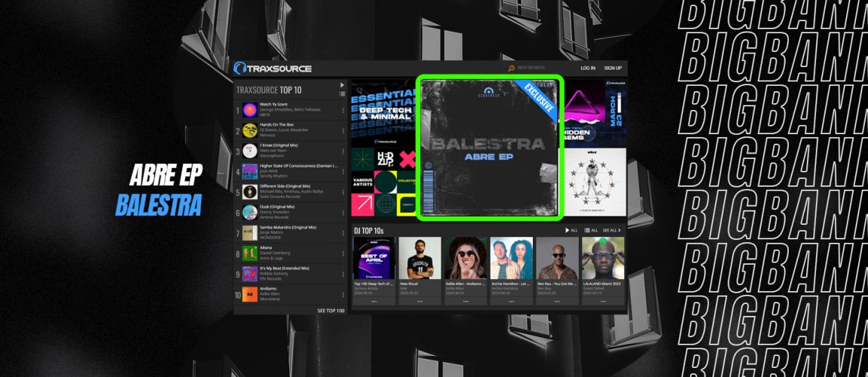Play all Traxsource Top 10 tracks
The image size is (868, 377).
tap(342, 85)
